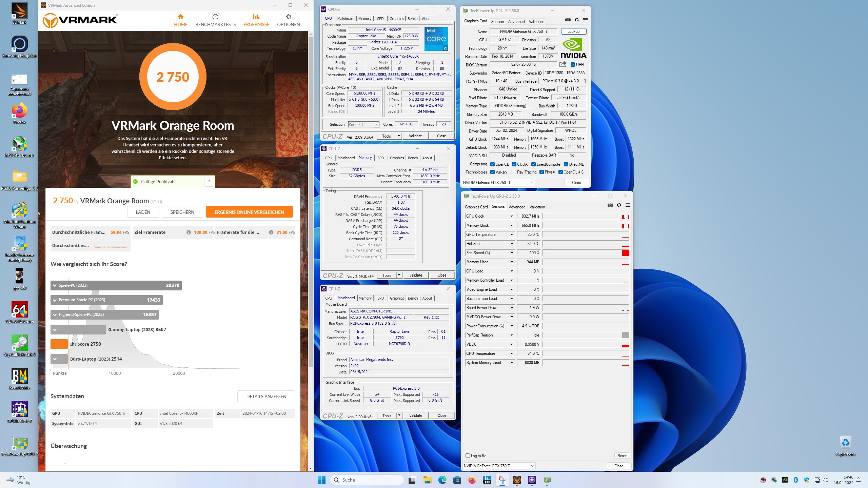
Task: Switch to Mainboard tab in top CPU-Z window
Action: (x=346, y=19)
